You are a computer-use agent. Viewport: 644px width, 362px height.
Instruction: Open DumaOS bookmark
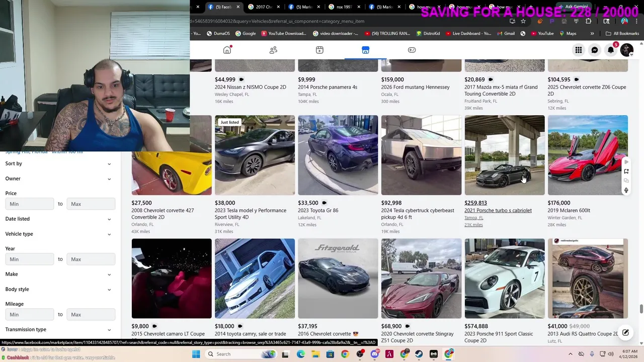(217, 34)
